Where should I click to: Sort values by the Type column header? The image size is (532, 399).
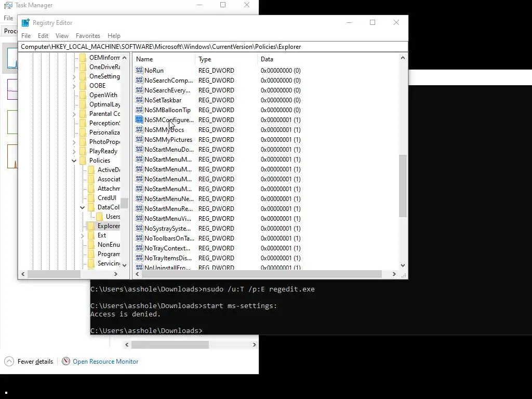pos(227,59)
